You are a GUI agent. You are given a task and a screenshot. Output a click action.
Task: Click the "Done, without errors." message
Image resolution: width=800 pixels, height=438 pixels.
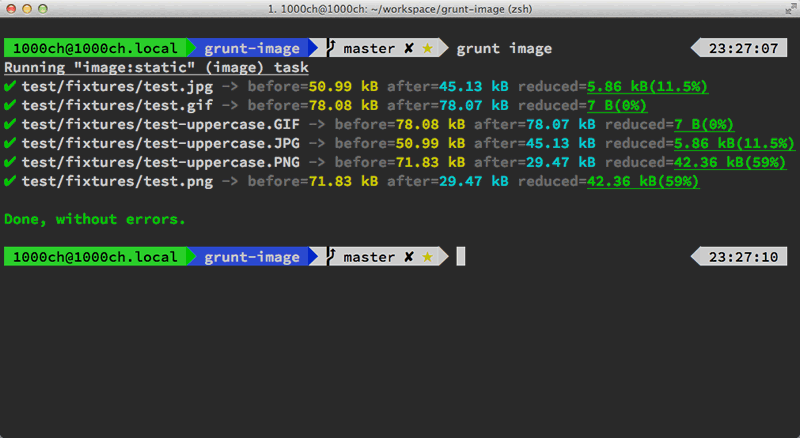(x=95, y=219)
